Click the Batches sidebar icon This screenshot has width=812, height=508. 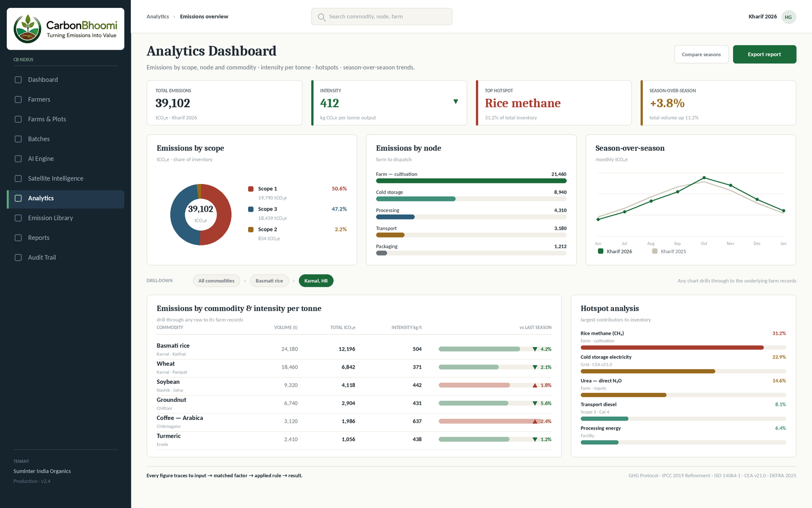click(18, 139)
